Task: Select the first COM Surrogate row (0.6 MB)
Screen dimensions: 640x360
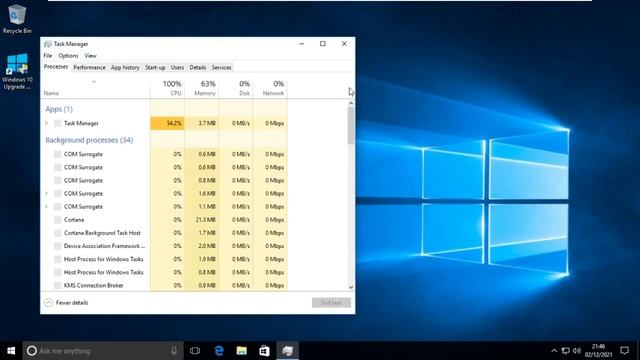Action: click(x=165, y=154)
